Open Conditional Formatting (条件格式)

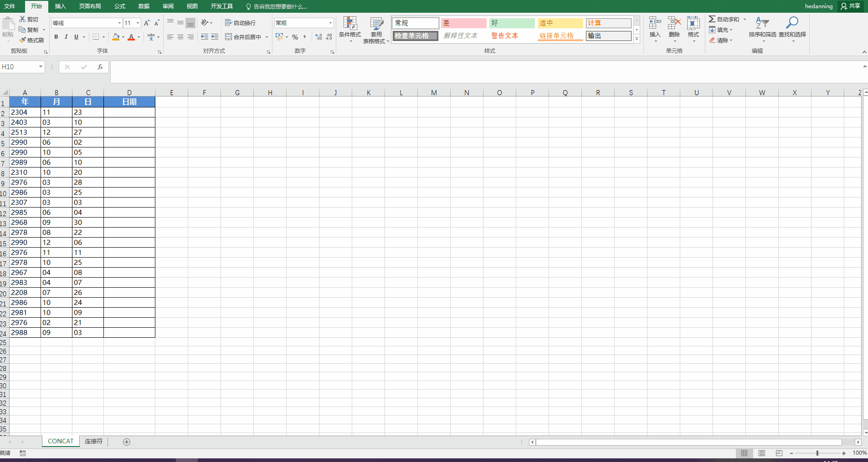[x=350, y=30]
